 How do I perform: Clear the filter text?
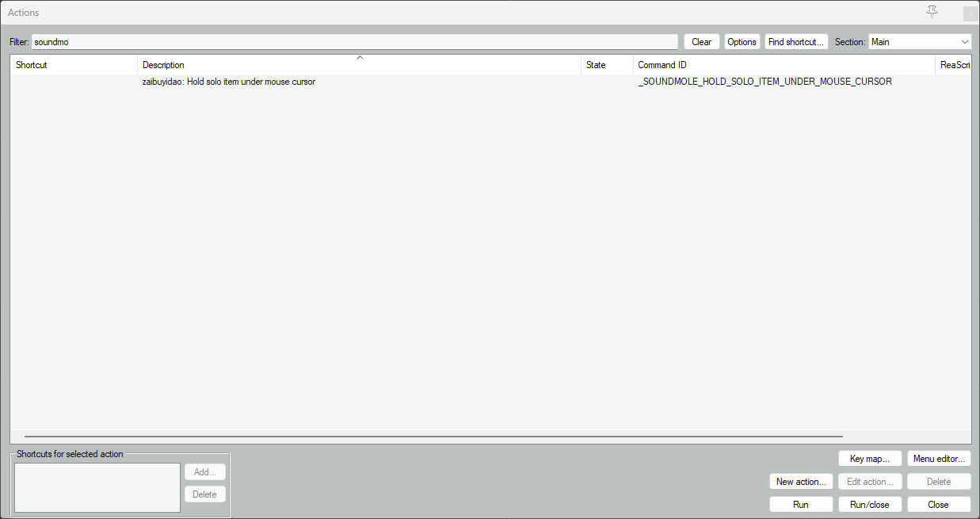tap(702, 42)
